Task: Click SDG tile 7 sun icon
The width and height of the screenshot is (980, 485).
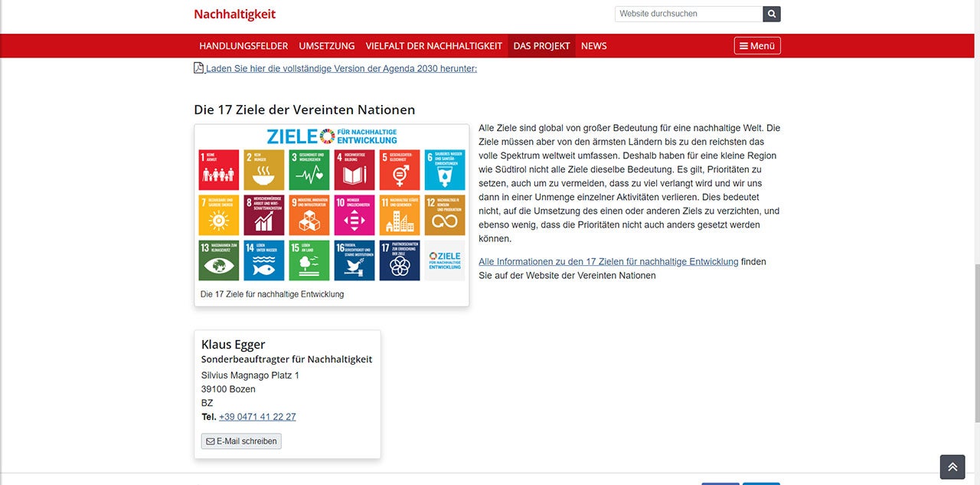Action: click(x=219, y=221)
